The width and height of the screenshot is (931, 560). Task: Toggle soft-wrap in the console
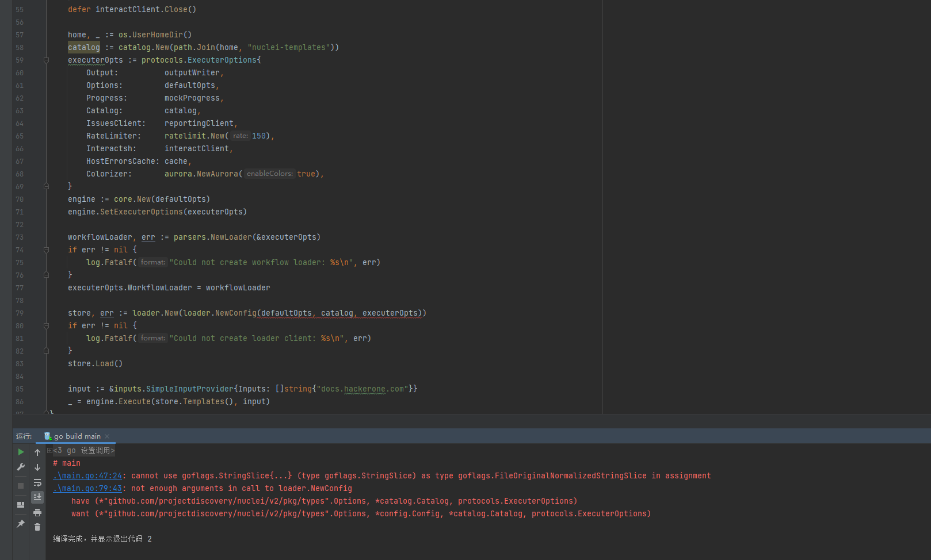37,483
